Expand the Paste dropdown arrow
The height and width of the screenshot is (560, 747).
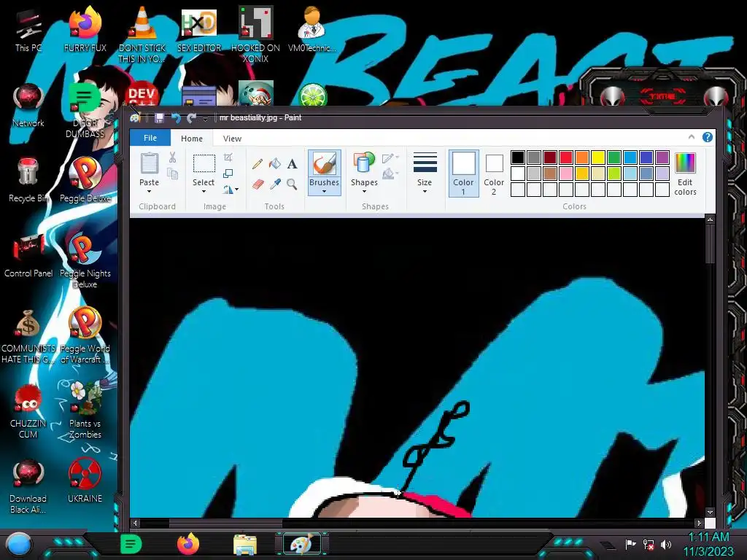[149, 192]
